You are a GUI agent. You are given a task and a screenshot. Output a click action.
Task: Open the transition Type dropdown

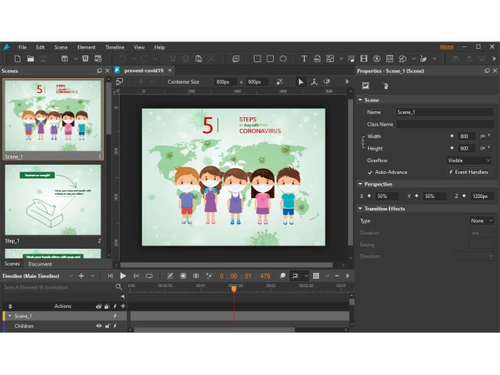point(481,221)
